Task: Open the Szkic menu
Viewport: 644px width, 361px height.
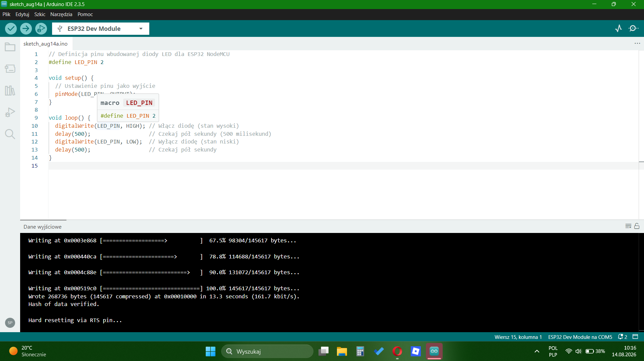Action: (x=40, y=14)
